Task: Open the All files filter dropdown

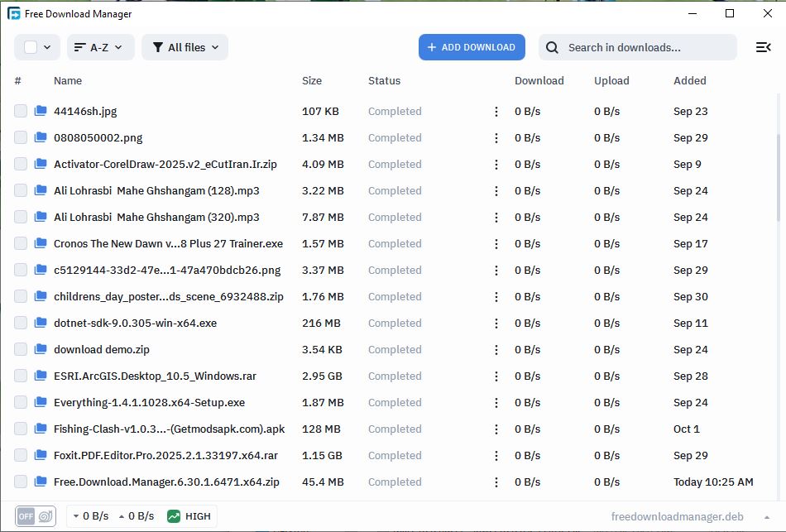Action: pyautogui.click(x=185, y=48)
